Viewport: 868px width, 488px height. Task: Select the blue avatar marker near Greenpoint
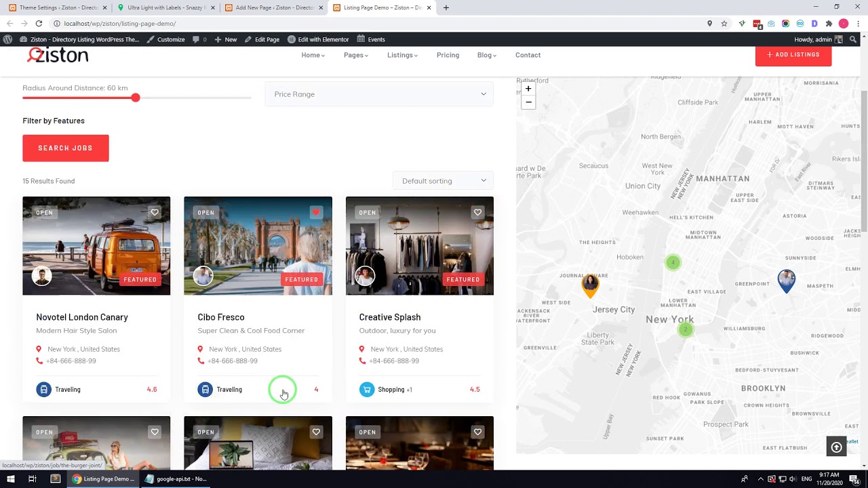pos(786,281)
